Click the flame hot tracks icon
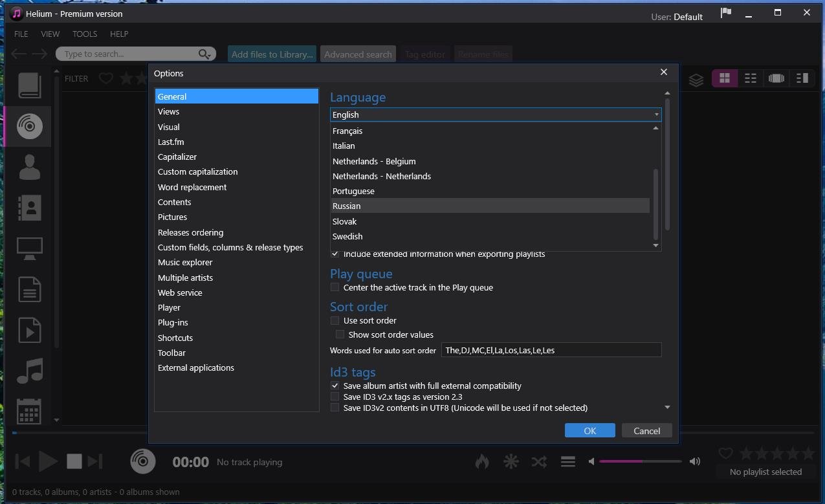 click(482, 461)
